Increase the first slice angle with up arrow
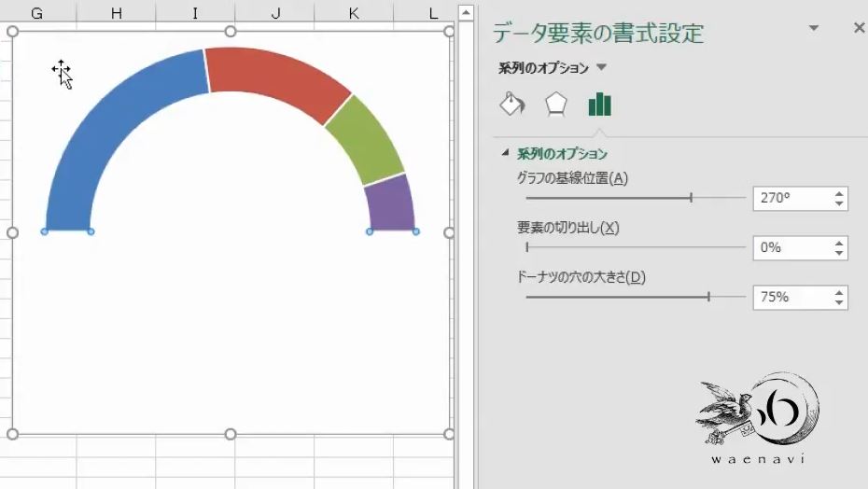 coord(839,193)
